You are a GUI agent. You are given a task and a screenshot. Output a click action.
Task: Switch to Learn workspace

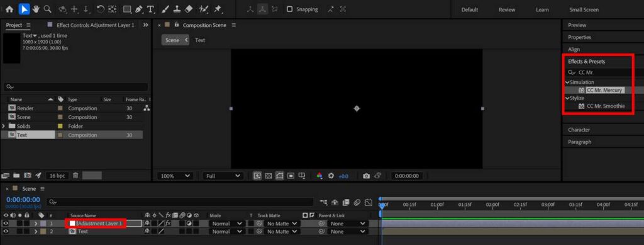542,9
